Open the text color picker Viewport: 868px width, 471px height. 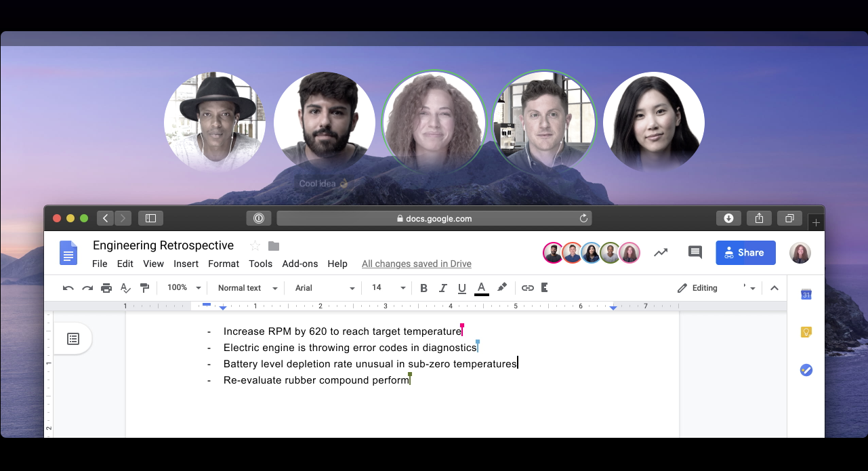[x=482, y=289]
